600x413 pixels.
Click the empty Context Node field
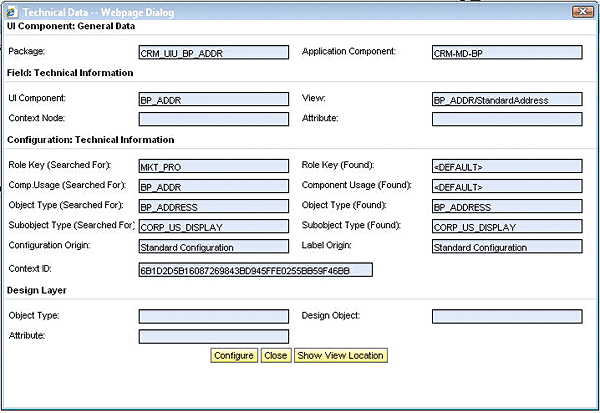214,119
